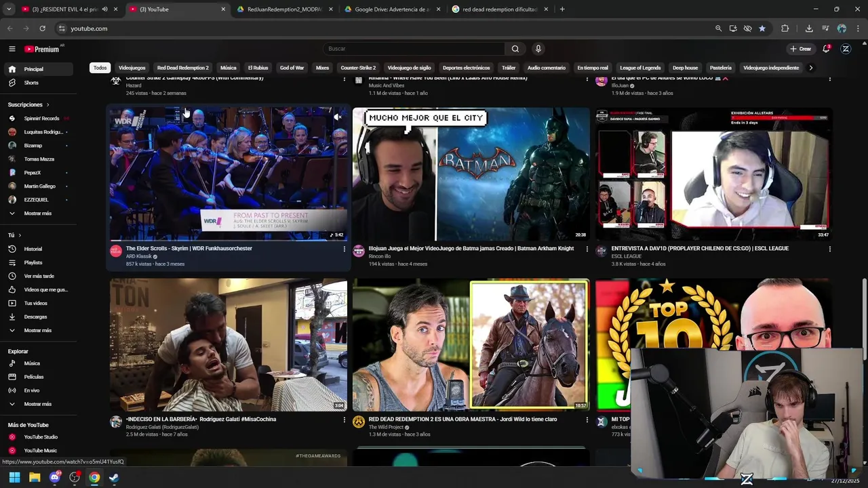
Task: Expand Mostrar más under Explorar
Action: click(x=39, y=404)
